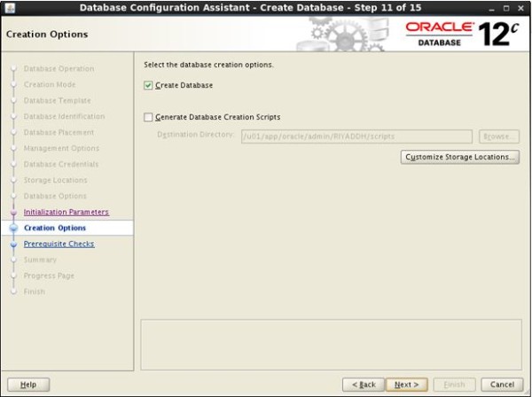The image size is (532, 397).
Task: Click the Java window icon in title bar
Action: 10,7
